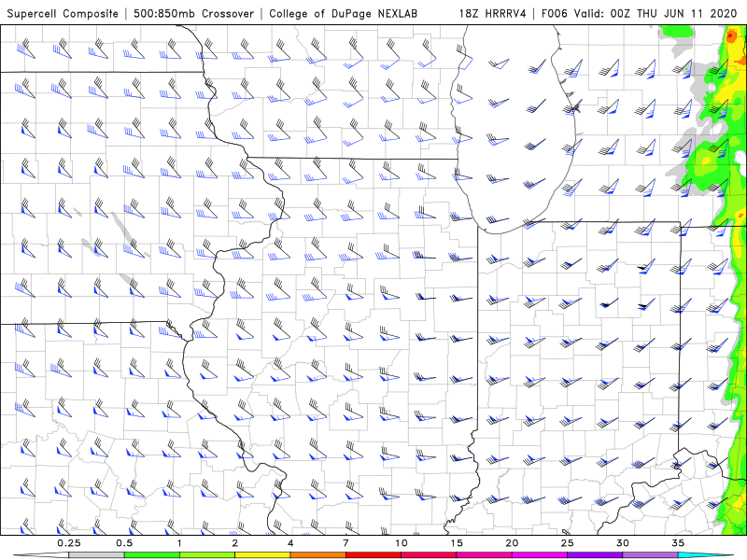This screenshot has width=747, height=560.
Task: Pick the crimson legend swatch between 10 and 15
Action: [x=429, y=555]
